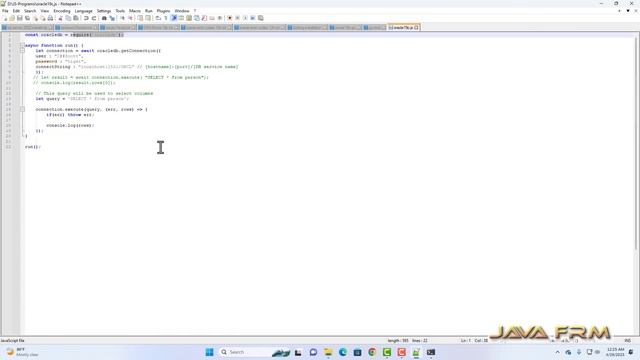Run the macro multiple times icon
This screenshot has height=360, width=640.
pyautogui.click(x=253, y=18)
